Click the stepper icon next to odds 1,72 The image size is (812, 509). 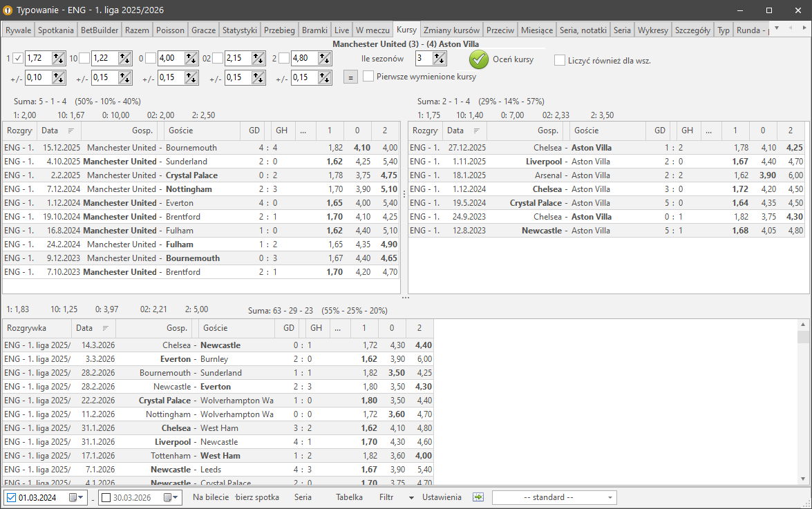[59, 59]
